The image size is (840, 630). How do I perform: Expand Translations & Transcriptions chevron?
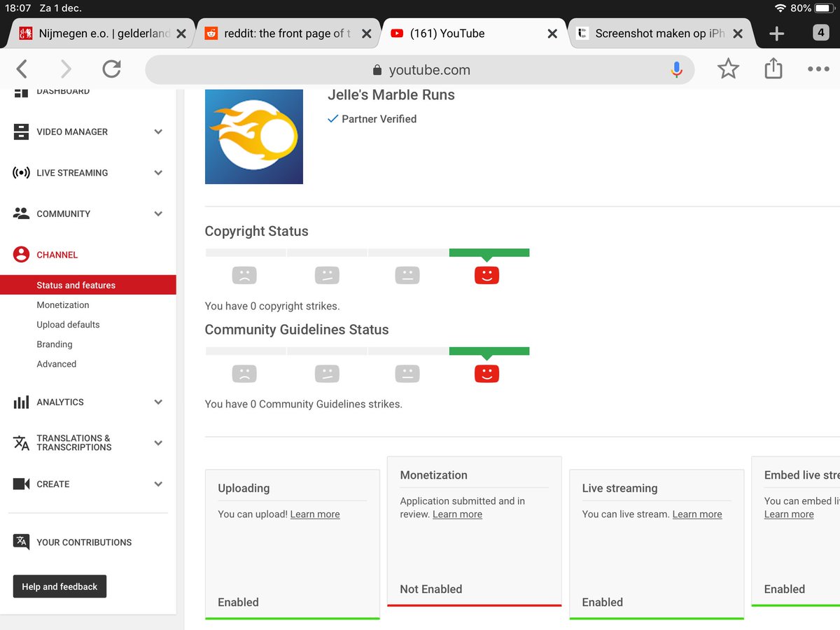[158, 443]
